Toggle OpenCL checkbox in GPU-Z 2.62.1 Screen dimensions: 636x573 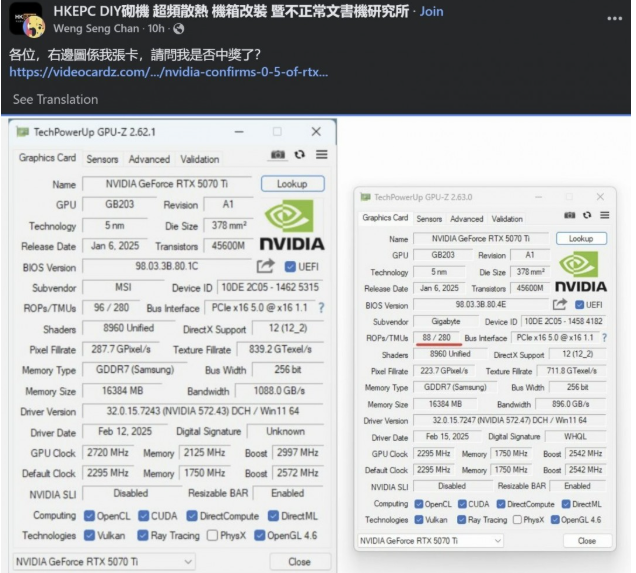click(89, 516)
